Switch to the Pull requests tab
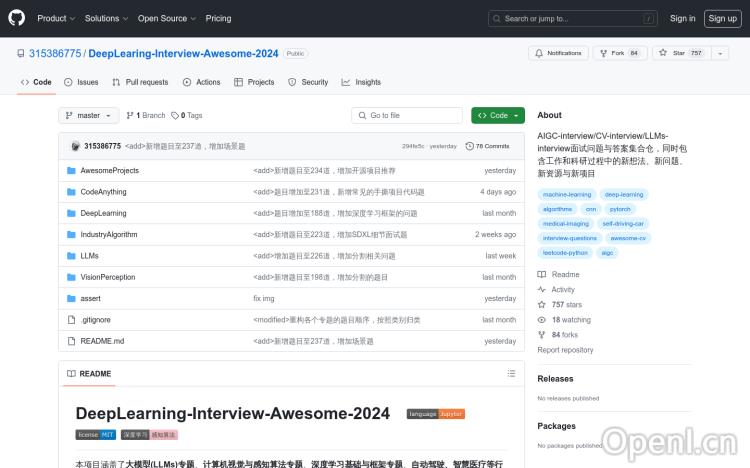The height and width of the screenshot is (468, 750). [140, 82]
